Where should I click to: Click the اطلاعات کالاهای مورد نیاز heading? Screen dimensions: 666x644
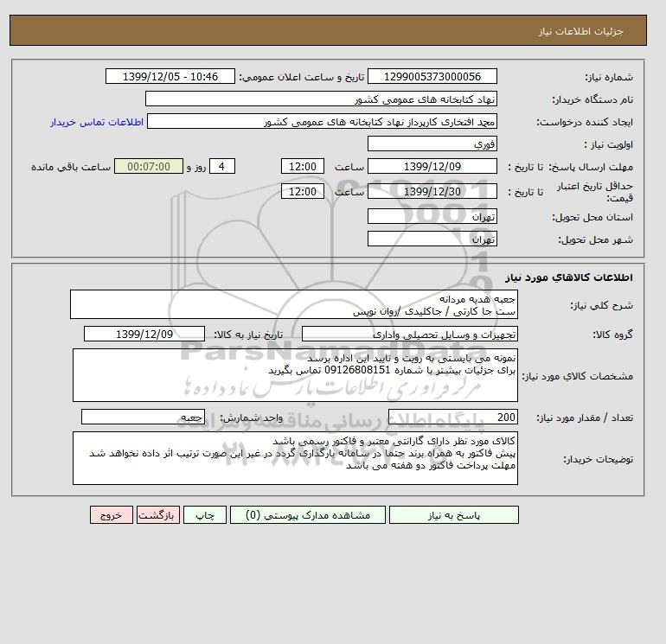(x=569, y=277)
